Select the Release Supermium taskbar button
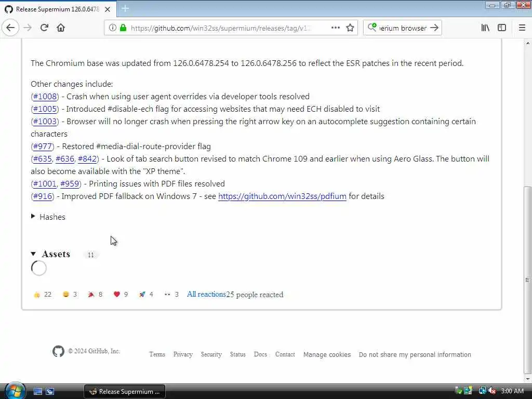 (125, 392)
